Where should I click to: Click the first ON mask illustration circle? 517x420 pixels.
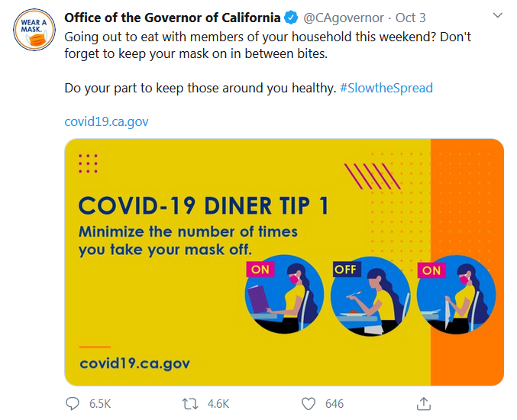(x=284, y=295)
